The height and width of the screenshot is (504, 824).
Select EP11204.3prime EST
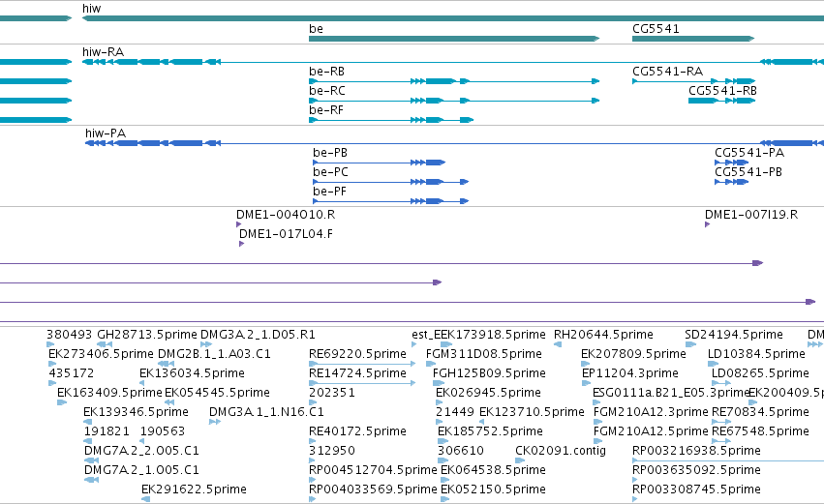click(587, 383)
